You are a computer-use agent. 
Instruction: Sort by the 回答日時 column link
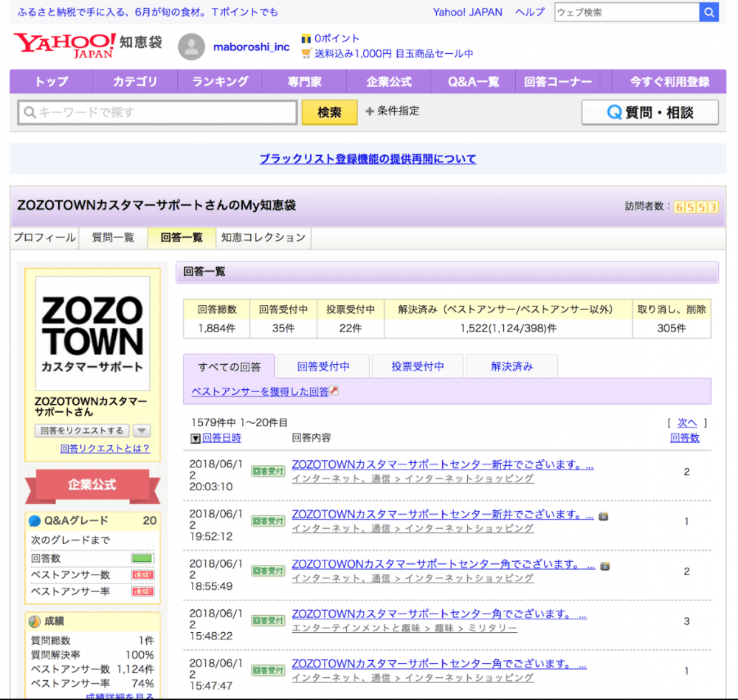[221, 438]
